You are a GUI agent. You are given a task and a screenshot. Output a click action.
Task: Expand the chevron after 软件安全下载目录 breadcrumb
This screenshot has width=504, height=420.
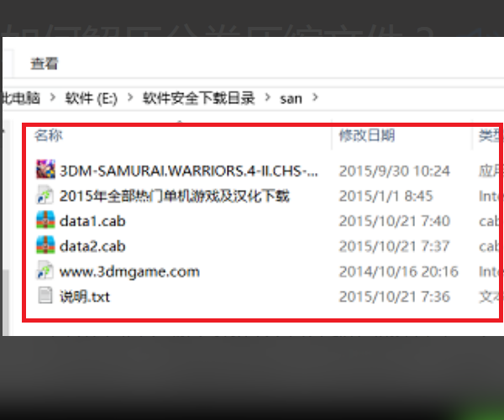pos(267,97)
